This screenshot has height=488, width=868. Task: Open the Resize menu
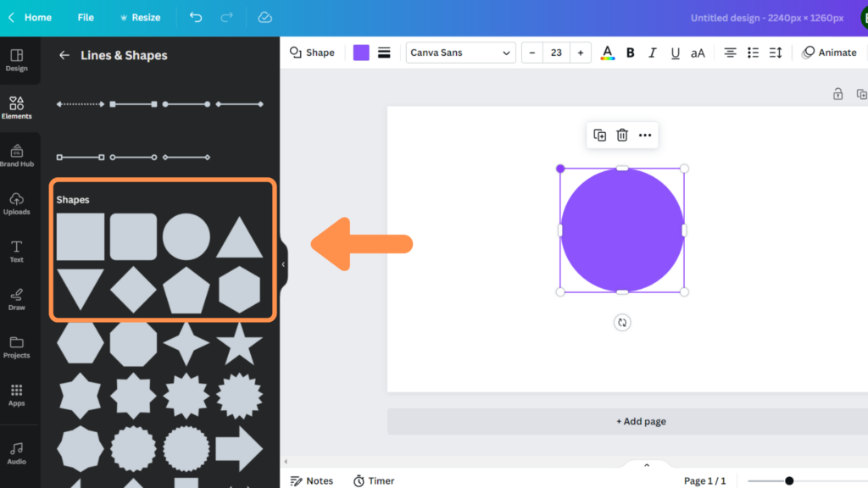[x=140, y=17]
